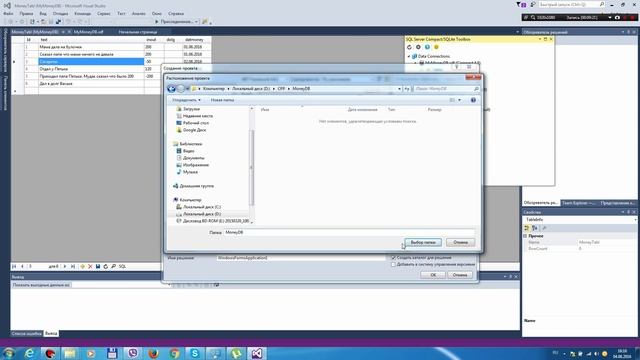Click 'Компьютер' breadcrumb in address bar
This screenshot has height=360, width=640.
click(x=214, y=89)
